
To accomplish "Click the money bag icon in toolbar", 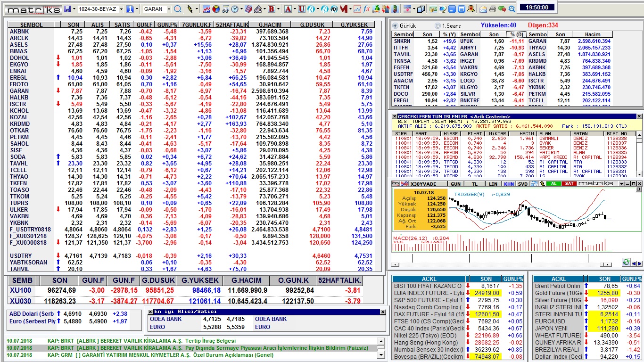I will (376, 9).
